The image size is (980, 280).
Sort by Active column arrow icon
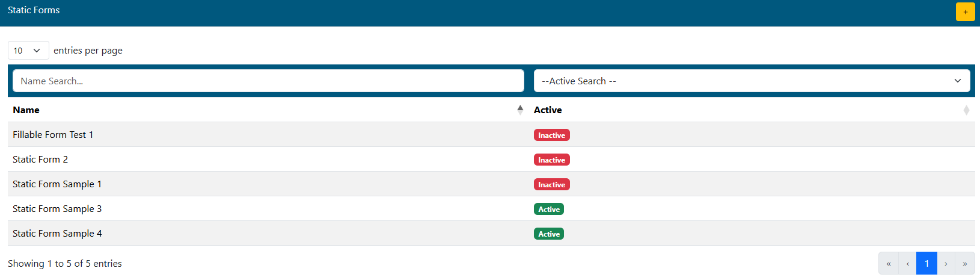(966, 110)
